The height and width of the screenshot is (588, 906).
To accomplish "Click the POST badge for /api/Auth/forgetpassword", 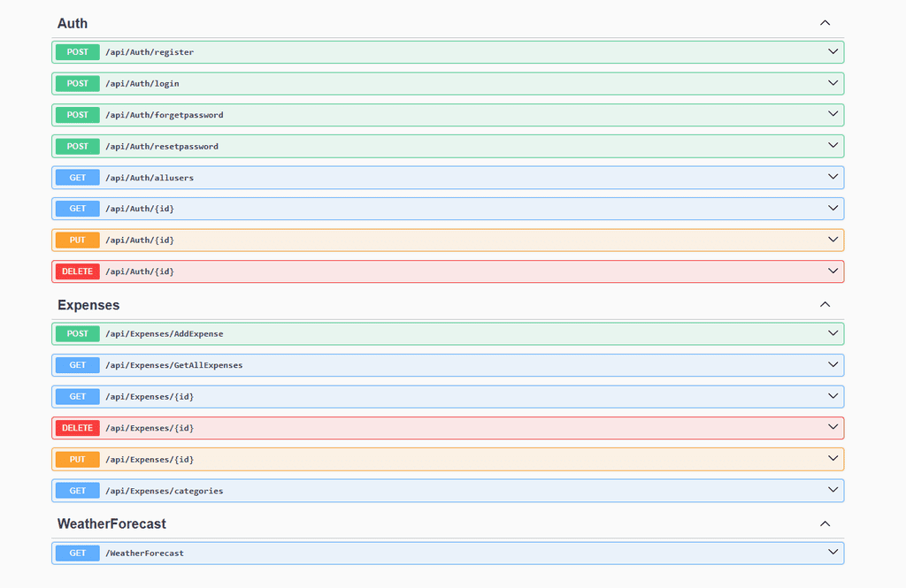I will (x=78, y=115).
